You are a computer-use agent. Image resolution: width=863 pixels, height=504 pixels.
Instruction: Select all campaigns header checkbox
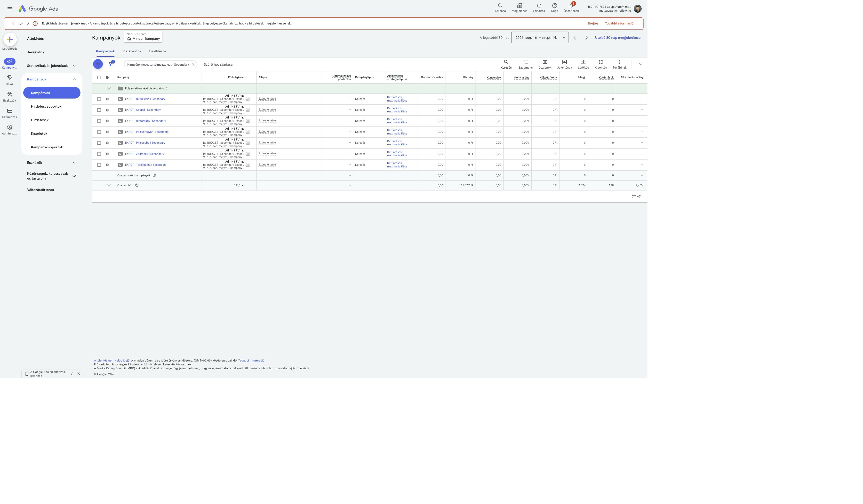point(99,77)
